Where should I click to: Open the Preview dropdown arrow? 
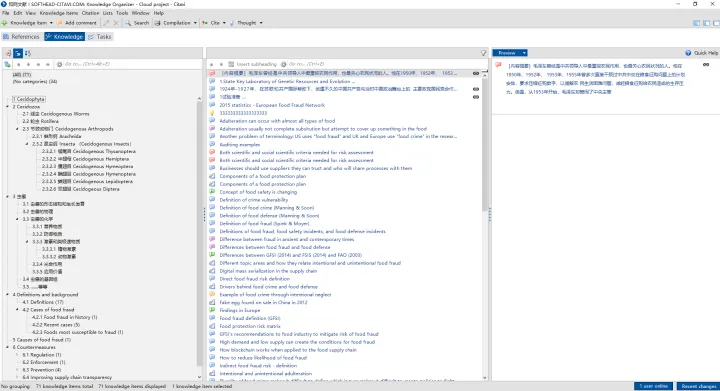tap(524, 53)
